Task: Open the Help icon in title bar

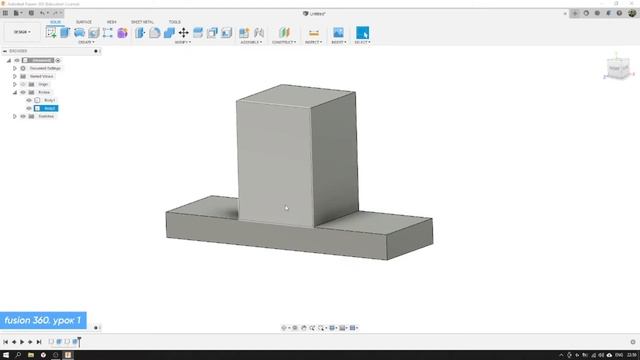Action: tap(619, 13)
